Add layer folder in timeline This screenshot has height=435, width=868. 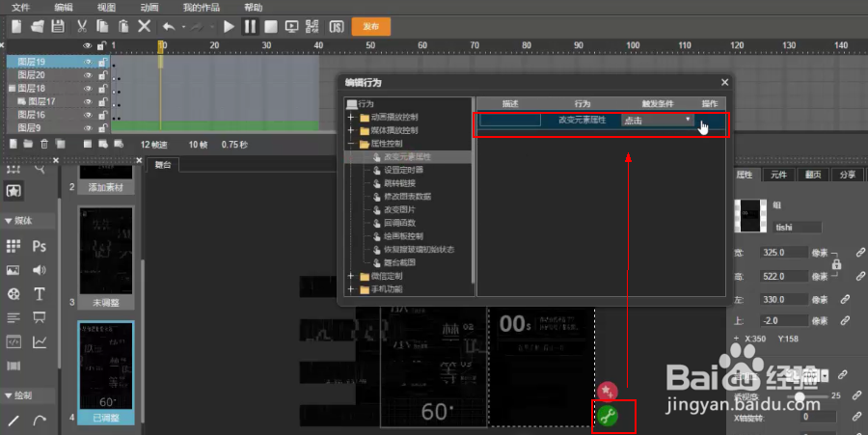tap(28, 144)
